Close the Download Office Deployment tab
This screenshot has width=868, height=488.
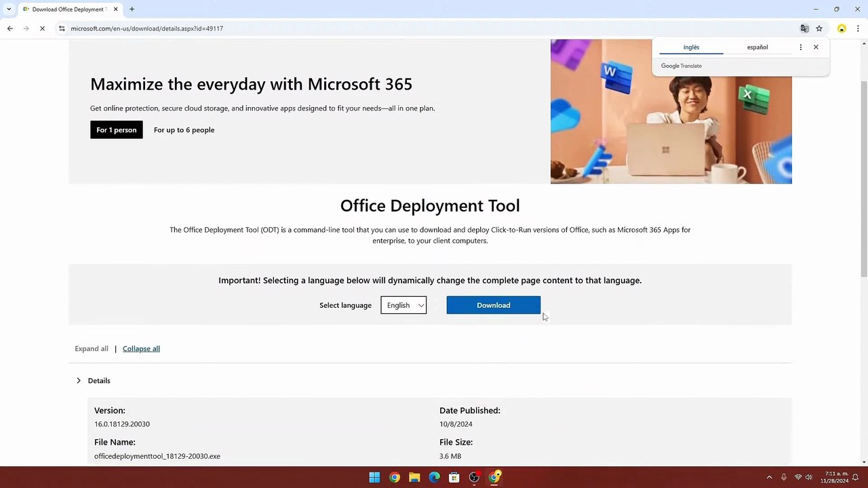(116, 9)
